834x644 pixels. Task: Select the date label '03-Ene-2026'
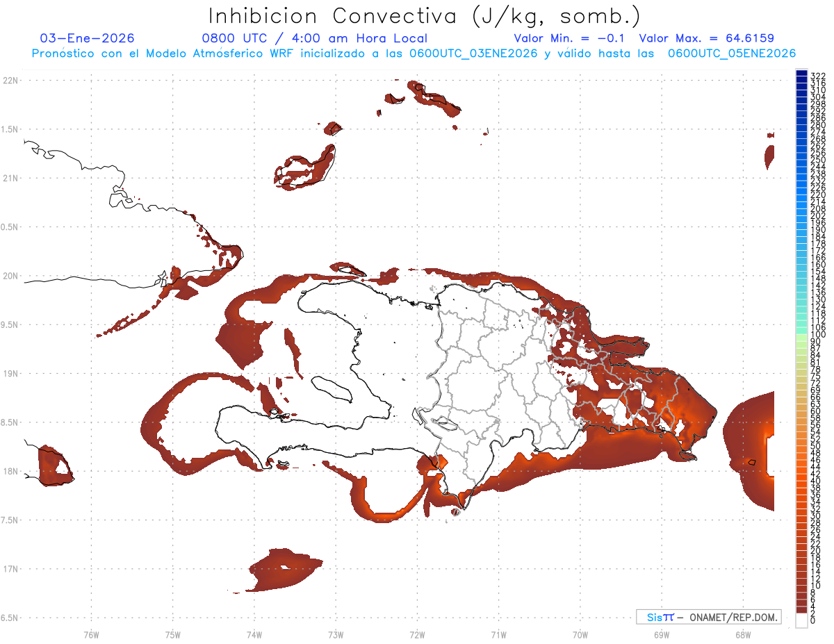click(x=88, y=38)
